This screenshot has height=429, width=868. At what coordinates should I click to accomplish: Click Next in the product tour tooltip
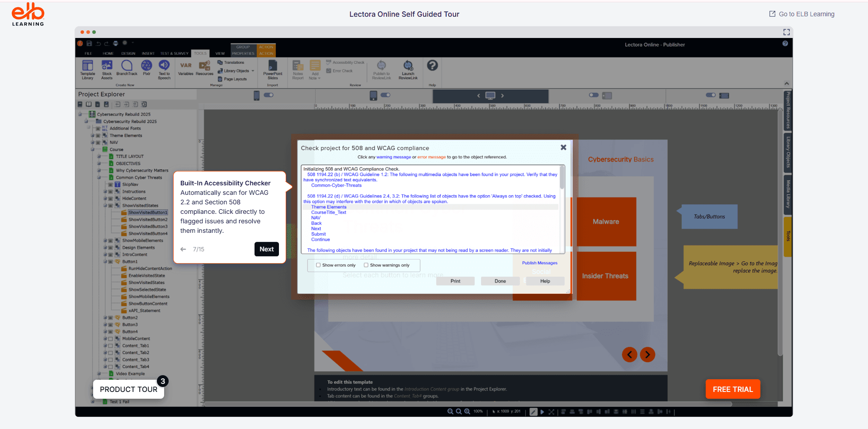coord(266,249)
